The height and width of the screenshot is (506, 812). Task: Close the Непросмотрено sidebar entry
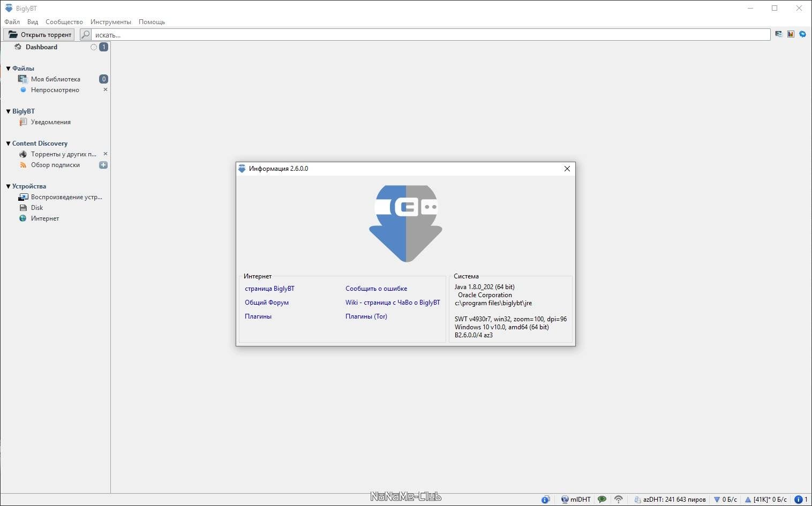point(106,89)
